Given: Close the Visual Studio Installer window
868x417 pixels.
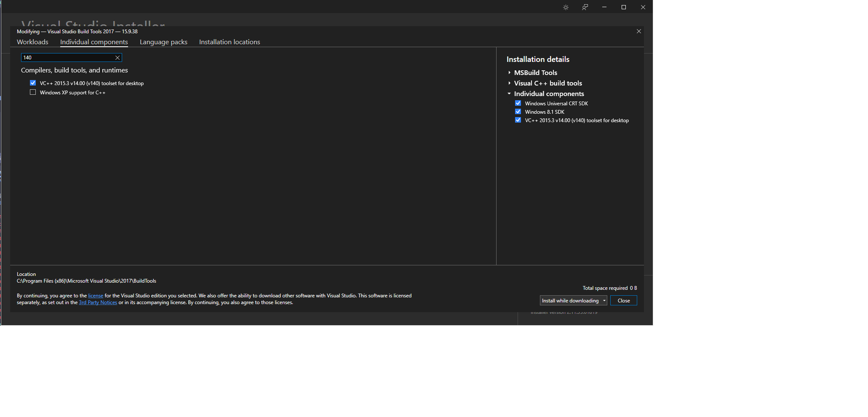Looking at the screenshot, I should pyautogui.click(x=643, y=7).
